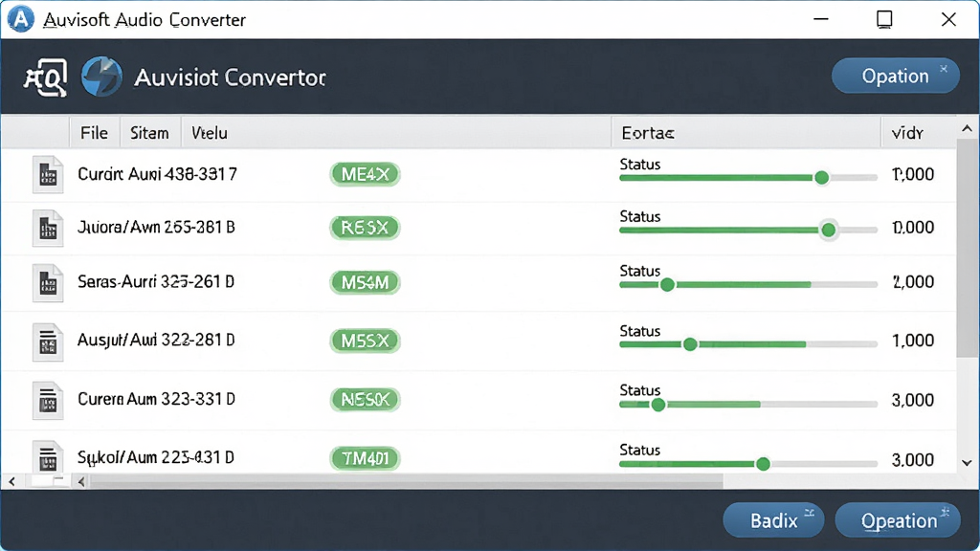Select the file name Curera Aum 323-331 D
980x551 pixels.
pos(156,399)
